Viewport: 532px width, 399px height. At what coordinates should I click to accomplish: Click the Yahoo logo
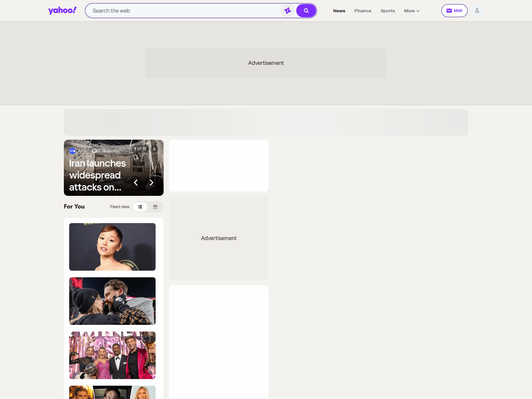[x=63, y=11]
